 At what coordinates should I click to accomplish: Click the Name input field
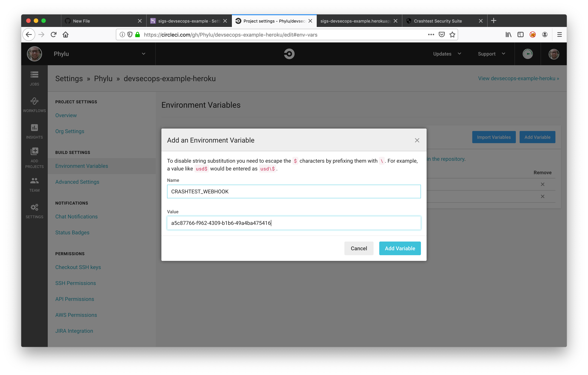[294, 191]
